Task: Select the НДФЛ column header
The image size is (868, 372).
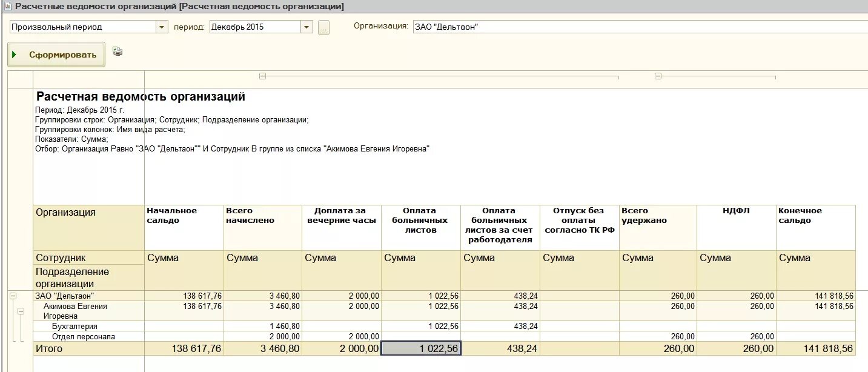Action: pos(737,228)
